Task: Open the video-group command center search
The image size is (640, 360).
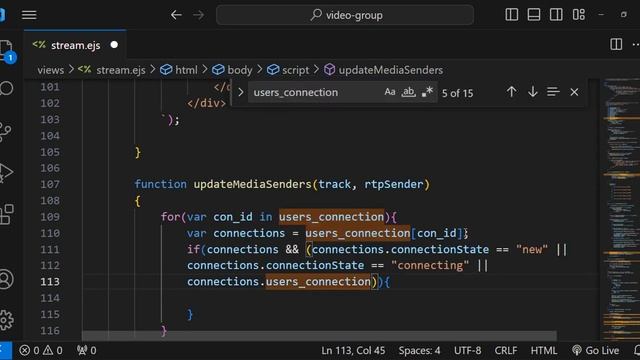Action: coord(345,15)
